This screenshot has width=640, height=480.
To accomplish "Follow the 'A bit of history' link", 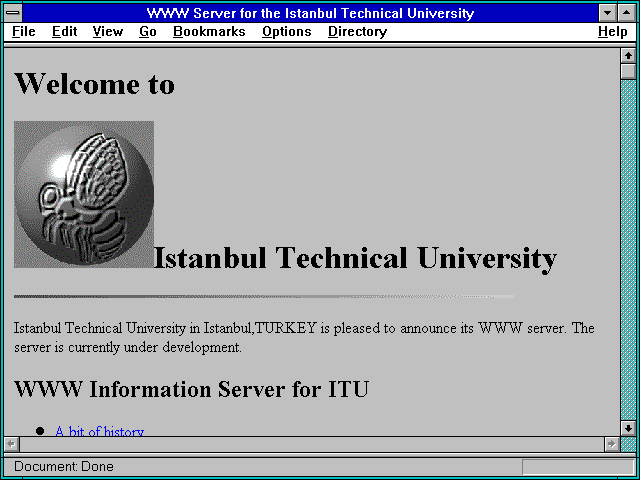I will 100,431.
